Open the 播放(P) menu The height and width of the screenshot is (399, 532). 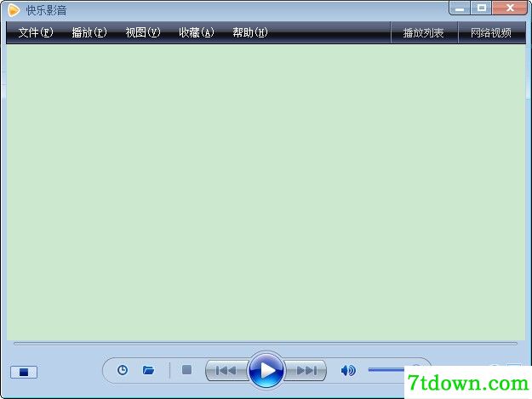pyautogui.click(x=89, y=32)
